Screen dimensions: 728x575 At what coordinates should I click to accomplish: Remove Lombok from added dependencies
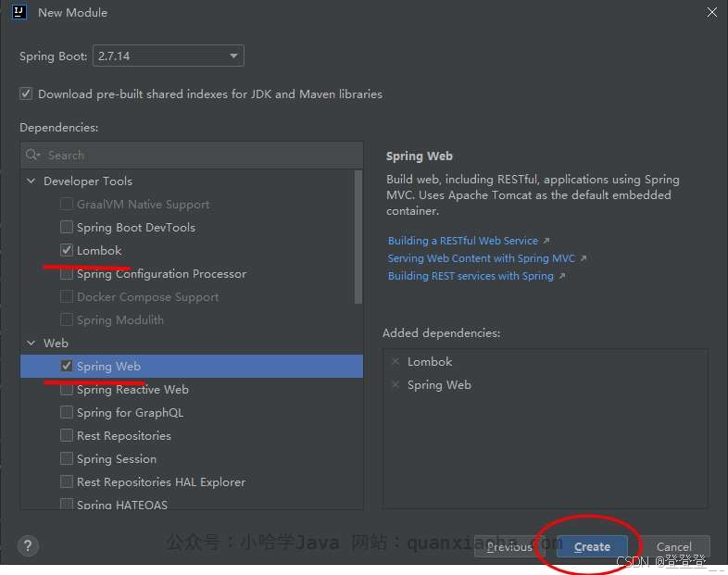(395, 361)
